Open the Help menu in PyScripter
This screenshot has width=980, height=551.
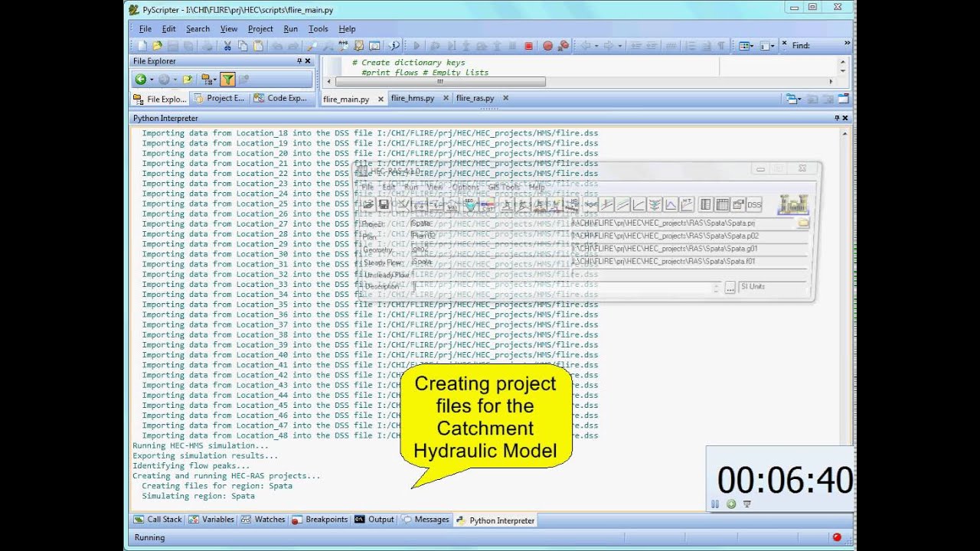click(347, 28)
